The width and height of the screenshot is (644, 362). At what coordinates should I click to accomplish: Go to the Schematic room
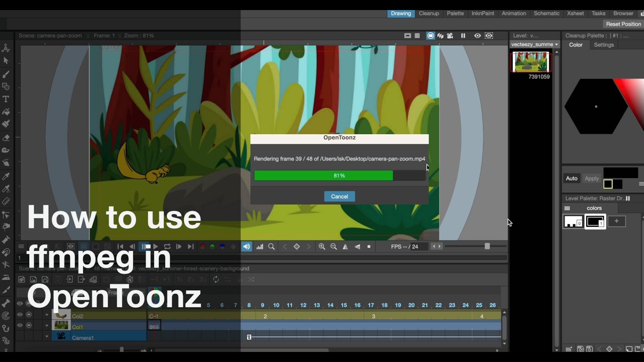tap(546, 14)
